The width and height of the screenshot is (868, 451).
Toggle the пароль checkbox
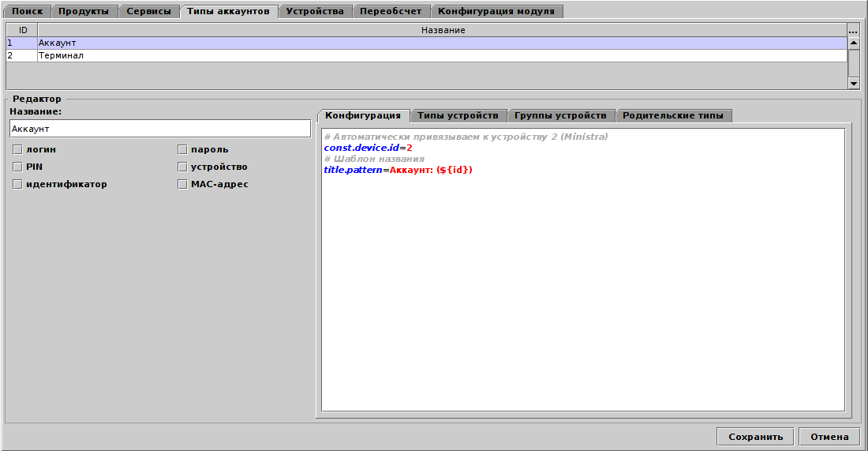point(182,149)
